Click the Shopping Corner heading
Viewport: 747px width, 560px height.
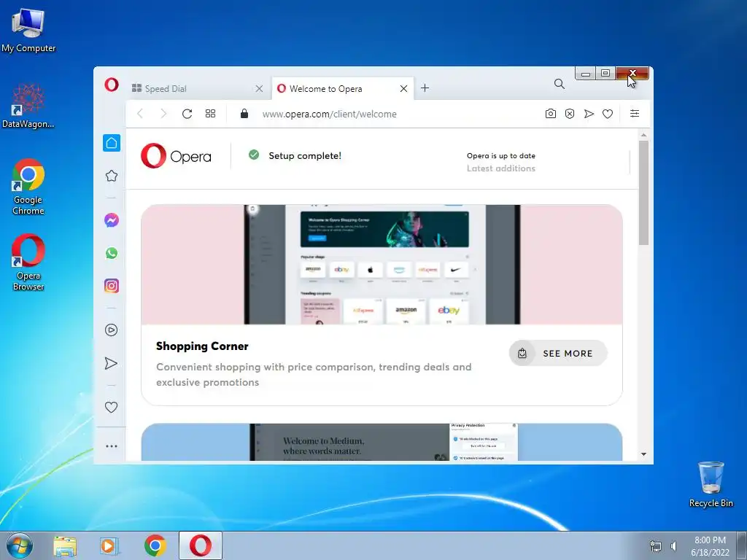coord(202,346)
